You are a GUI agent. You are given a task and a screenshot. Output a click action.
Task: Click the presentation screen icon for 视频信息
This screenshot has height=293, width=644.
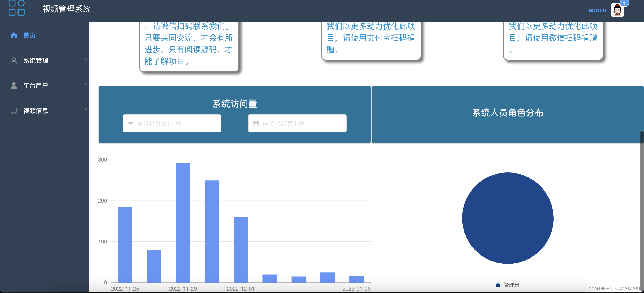(x=14, y=110)
